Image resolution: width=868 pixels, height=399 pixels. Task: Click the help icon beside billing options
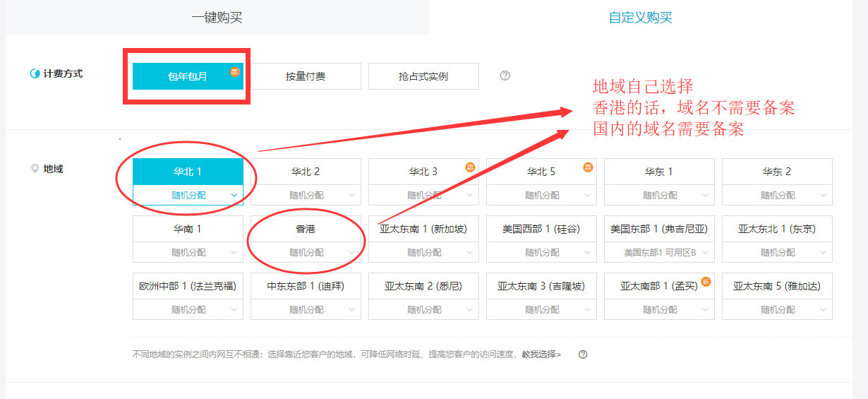point(505,76)
